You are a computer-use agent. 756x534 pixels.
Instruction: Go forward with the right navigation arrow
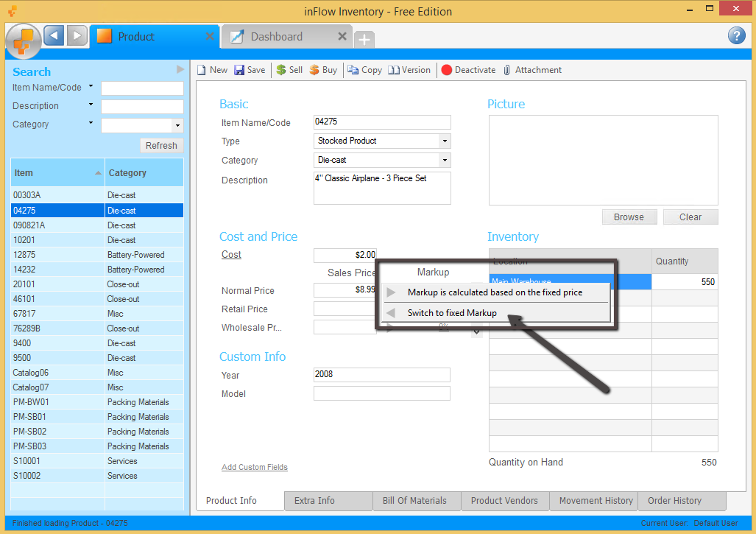[77, 35]
